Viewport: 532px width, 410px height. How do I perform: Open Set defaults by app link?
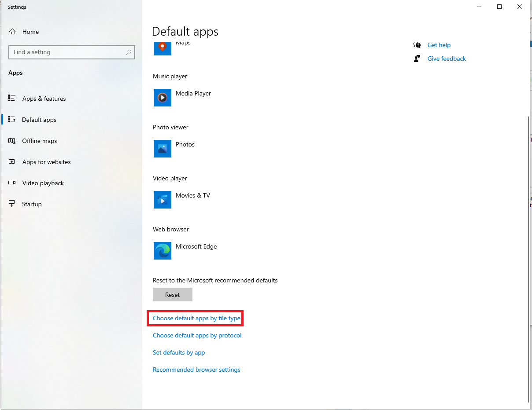(179, 352)
